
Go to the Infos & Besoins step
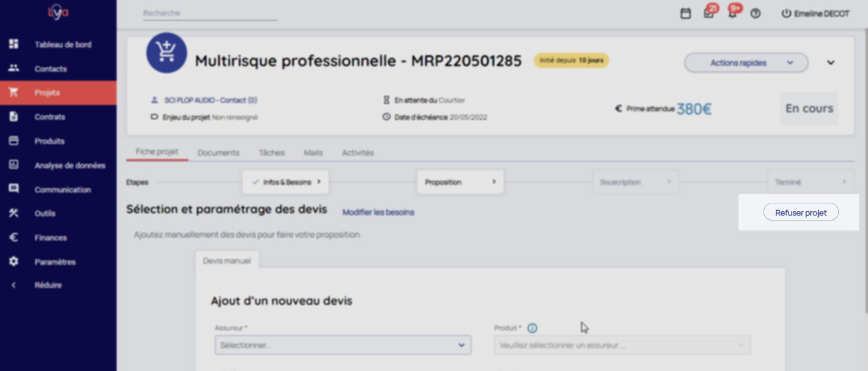(x=286, y=182)
